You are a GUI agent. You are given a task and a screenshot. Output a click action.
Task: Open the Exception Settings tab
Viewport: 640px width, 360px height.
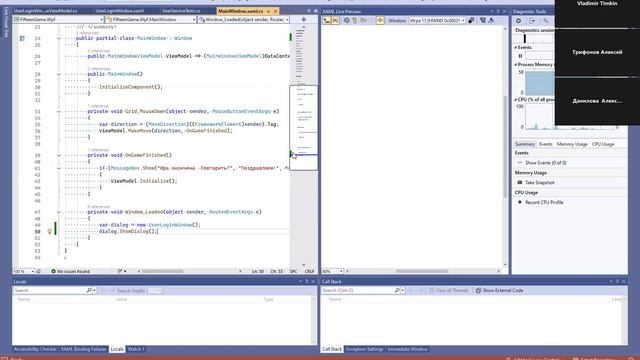364,349
